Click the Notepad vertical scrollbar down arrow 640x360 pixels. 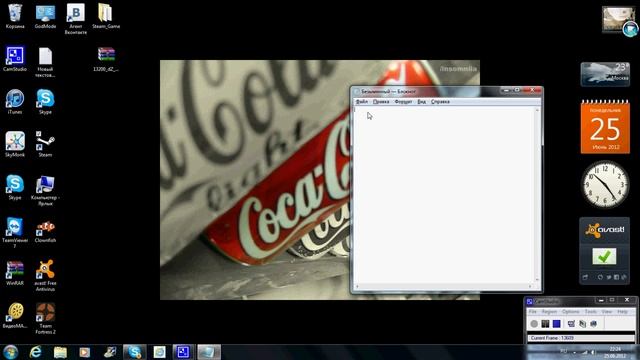point(537,280)
